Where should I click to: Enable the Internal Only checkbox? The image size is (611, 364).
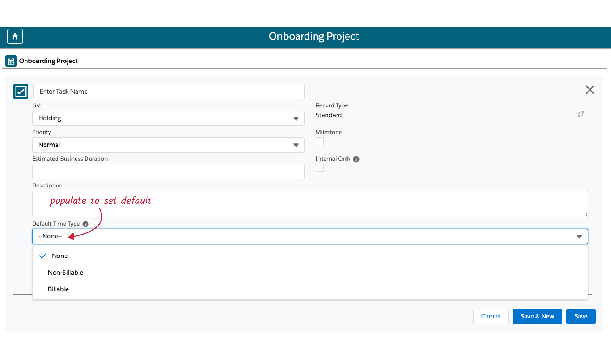point(320,169)
